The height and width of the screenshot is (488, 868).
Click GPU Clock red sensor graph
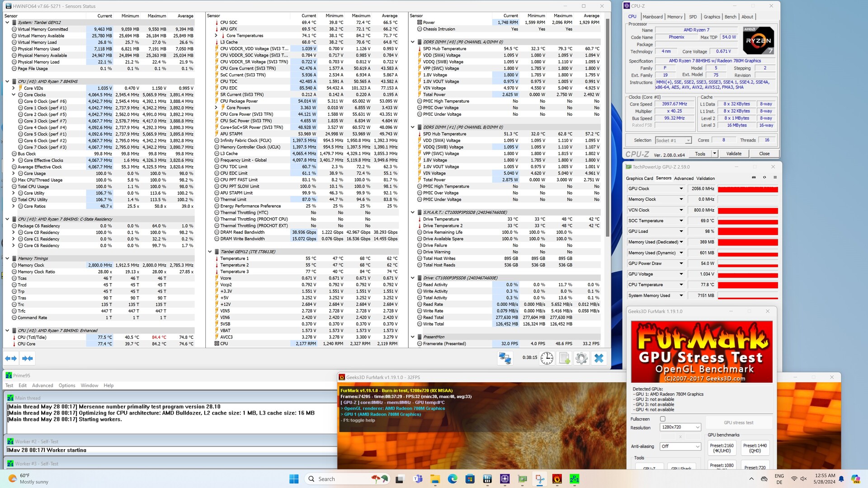748,189
